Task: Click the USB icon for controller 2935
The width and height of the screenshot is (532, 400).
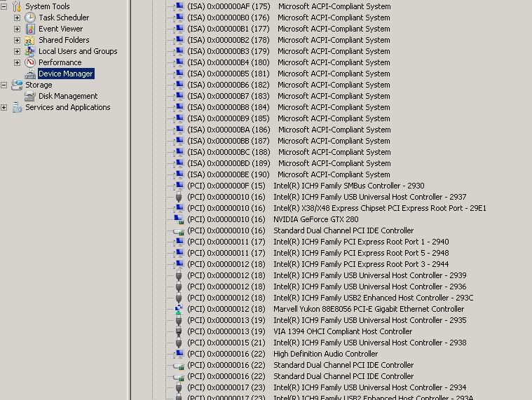Action: 179,320
